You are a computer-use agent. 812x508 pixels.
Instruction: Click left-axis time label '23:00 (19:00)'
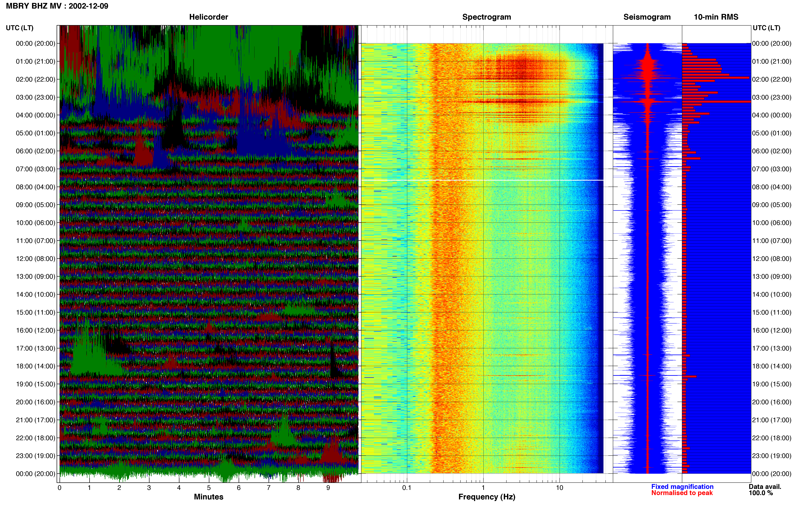[x=36, y=456]
